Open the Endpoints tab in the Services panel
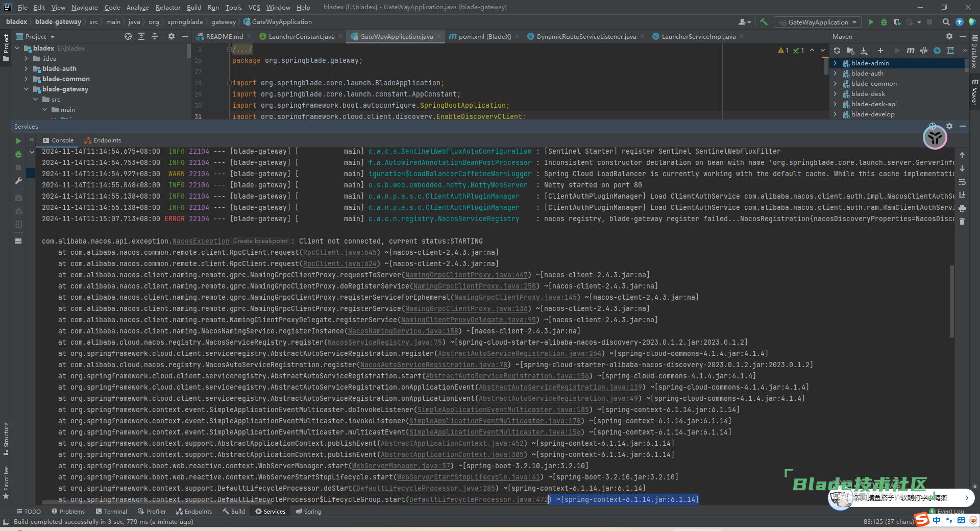Viewport: 980px width, 531px height. pyautogui.click(x=103, y=140)
